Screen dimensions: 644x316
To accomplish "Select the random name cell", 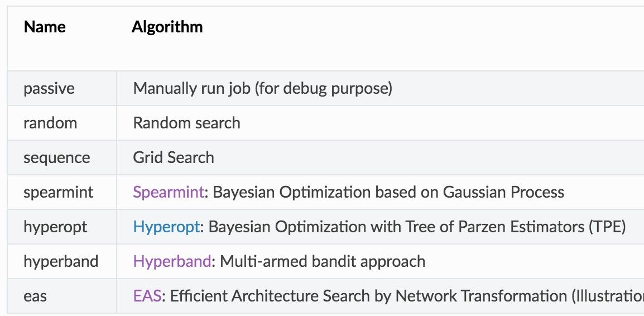I will point(62,123).
